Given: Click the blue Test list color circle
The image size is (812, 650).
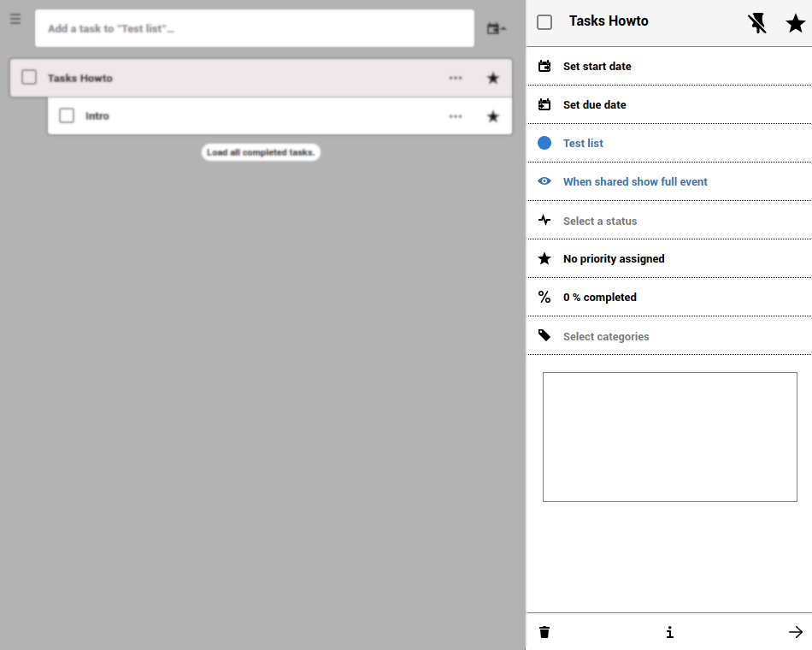Looking at the screenshot, I should point(544,143).
